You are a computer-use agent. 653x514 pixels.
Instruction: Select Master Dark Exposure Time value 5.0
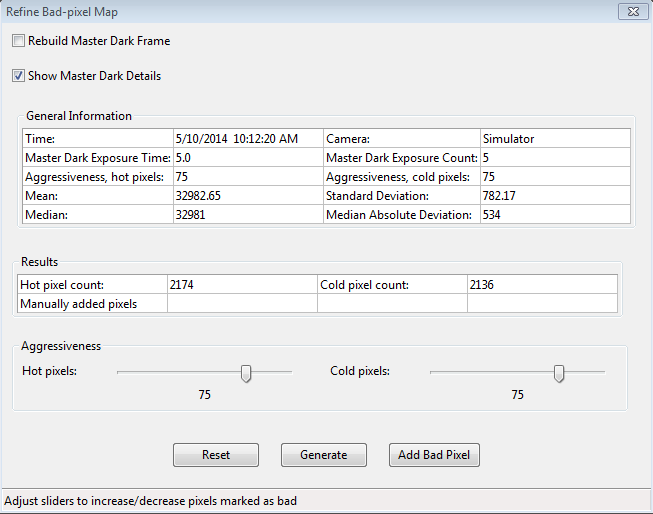click(184, 158)
